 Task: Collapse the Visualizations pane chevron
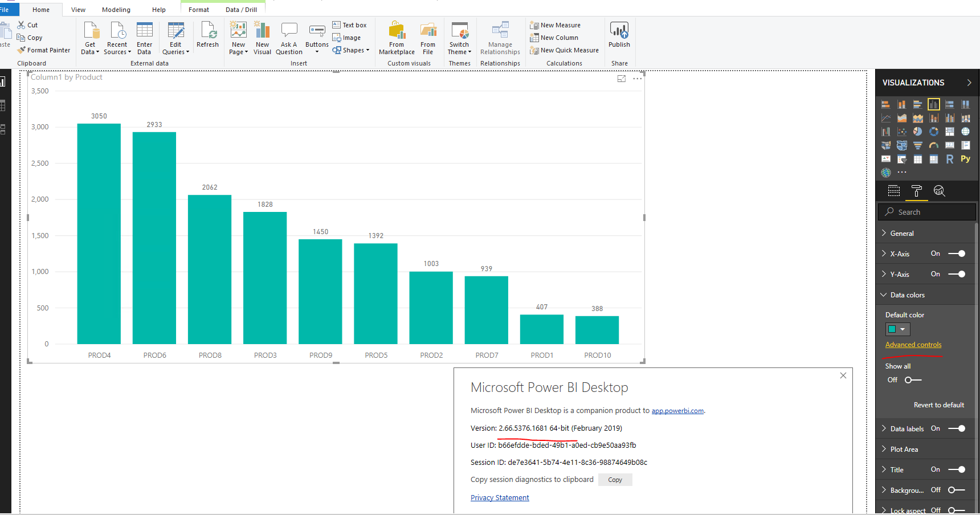(x=969, y=83)
